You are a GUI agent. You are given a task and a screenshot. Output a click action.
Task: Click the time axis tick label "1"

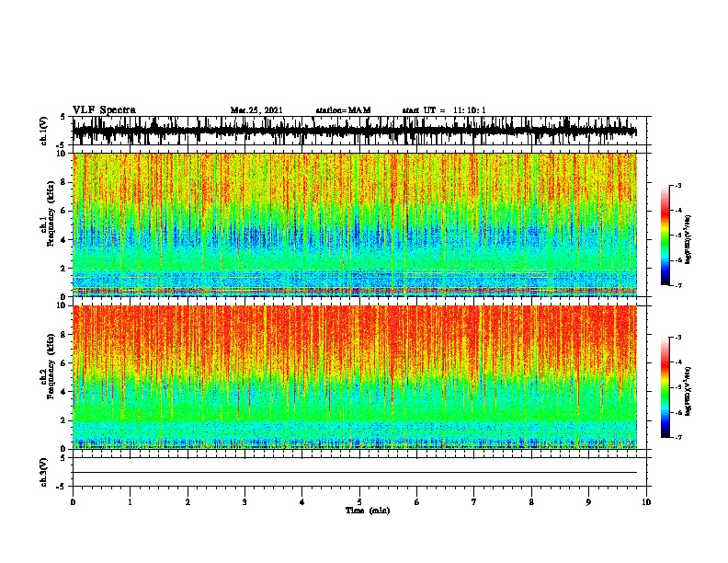(x=131, y=502)
